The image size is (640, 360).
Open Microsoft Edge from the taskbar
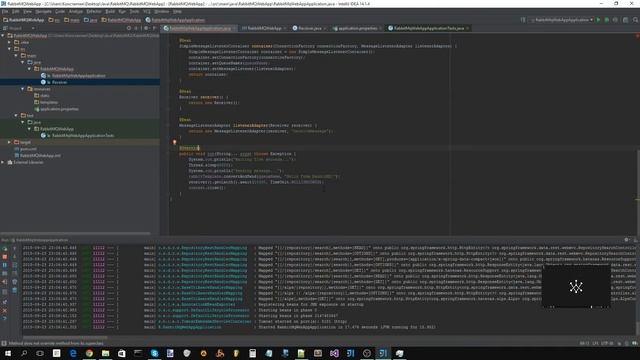73,353
